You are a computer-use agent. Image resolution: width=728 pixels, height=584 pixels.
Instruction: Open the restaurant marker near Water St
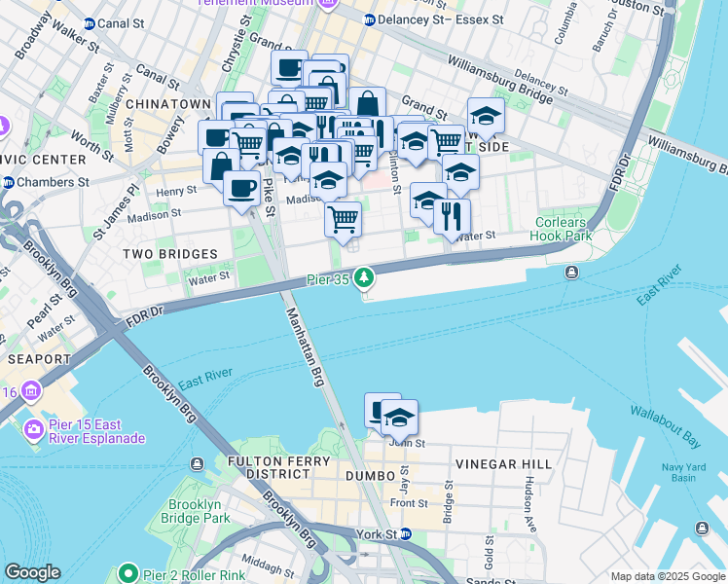coord(452,217)
